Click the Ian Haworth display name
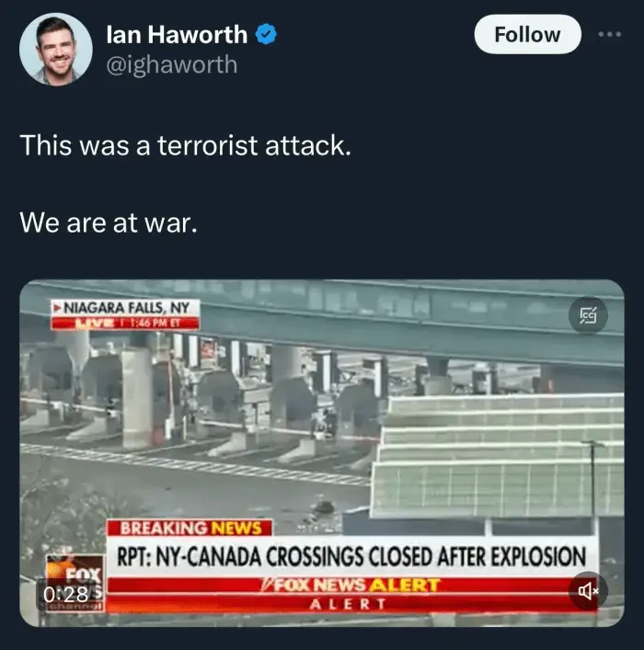Screen dimensions: 644x650 click(177, 34)
